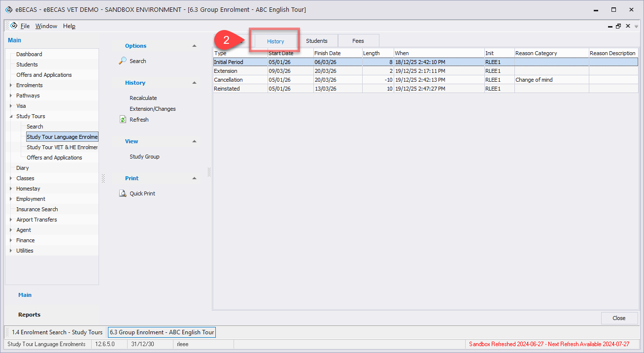Switch to the Students tab
The image size is (644, 353).
(316, 41)
